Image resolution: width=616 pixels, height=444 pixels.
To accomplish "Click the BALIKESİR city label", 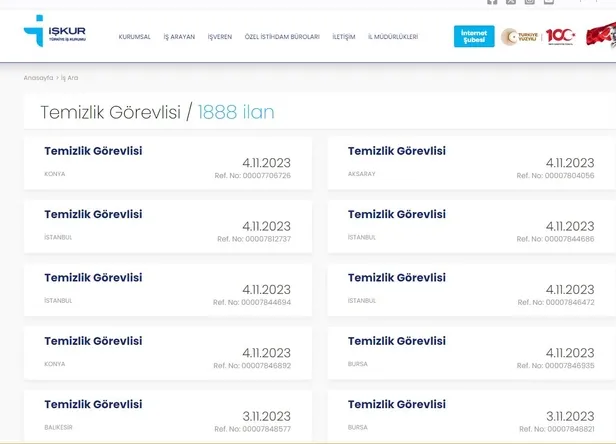I will click(x=58, y=427).
